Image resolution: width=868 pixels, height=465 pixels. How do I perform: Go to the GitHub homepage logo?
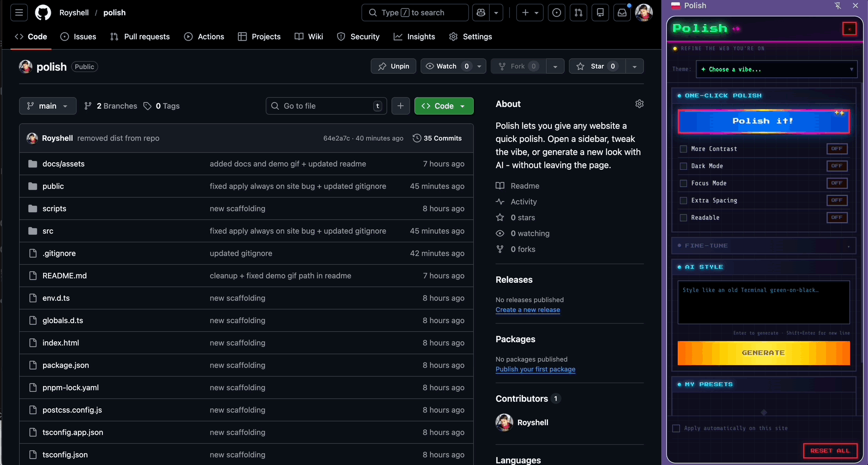click(43, 13)
